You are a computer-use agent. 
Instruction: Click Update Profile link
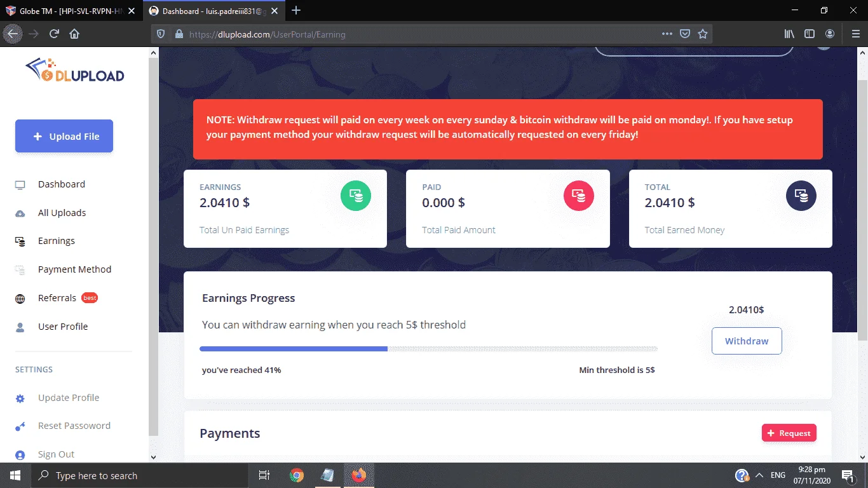(69, 398)
